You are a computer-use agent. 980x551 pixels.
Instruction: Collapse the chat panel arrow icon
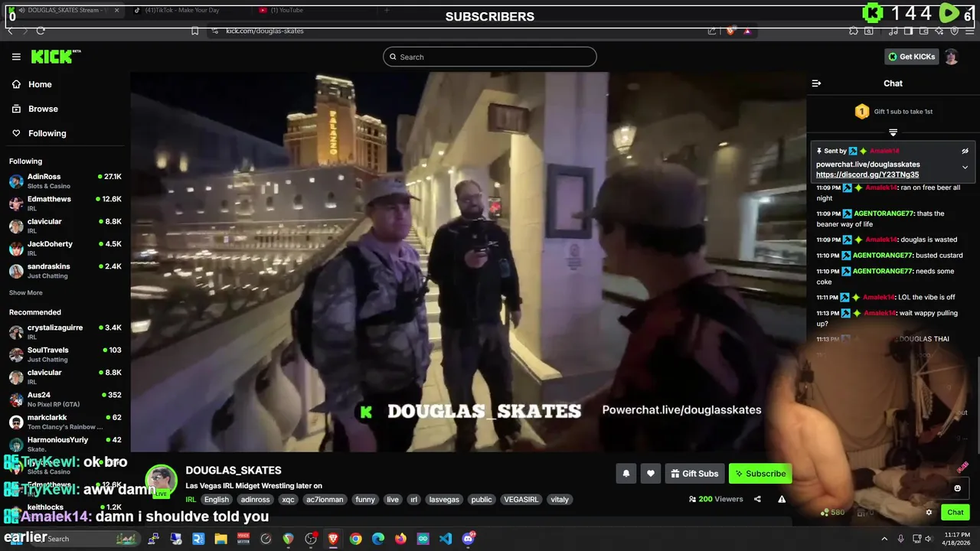point(816,83)
